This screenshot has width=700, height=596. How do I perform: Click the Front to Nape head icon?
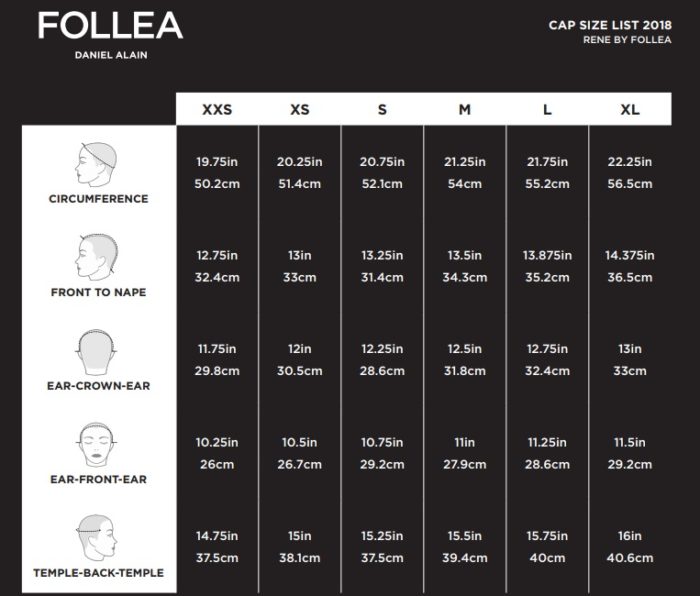tap(96, 257)
